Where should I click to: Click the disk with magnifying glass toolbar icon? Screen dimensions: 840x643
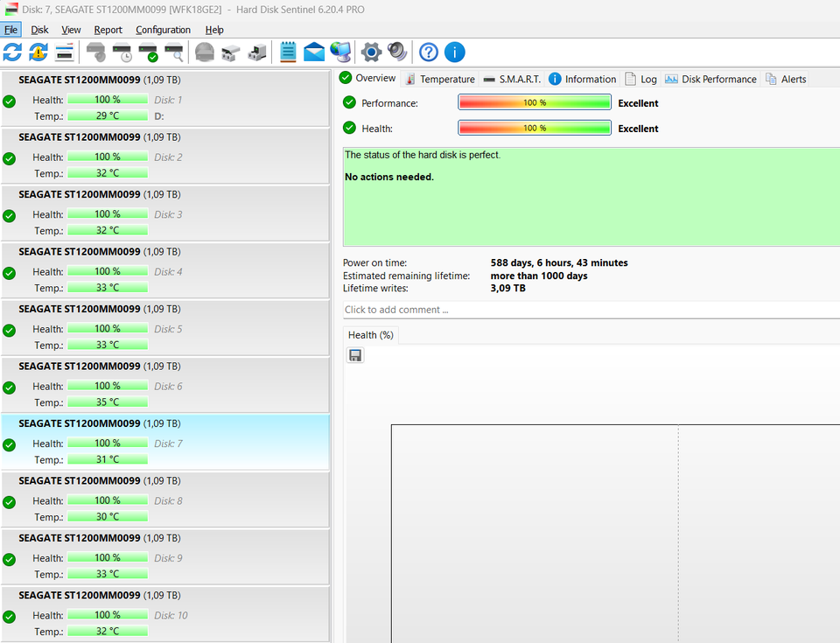click(x=175, y=52)
